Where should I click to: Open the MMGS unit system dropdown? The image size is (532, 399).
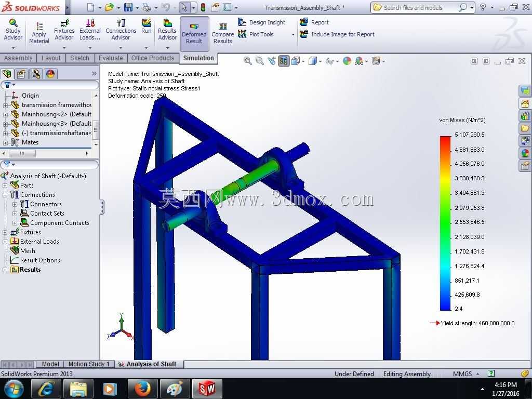466,374
